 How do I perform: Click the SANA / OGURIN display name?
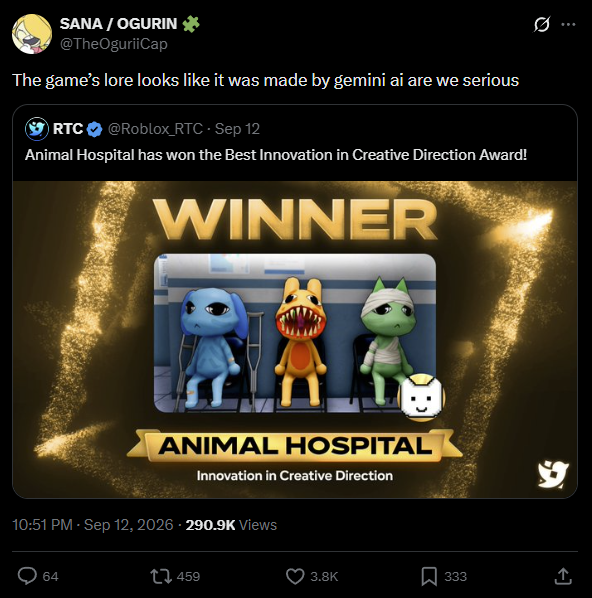pos(118,24)
